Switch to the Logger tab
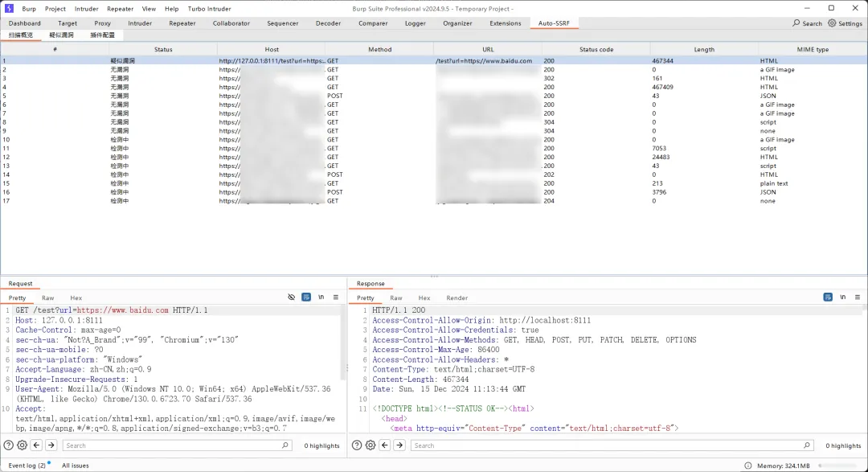868x472 pixels. [416, 23]
